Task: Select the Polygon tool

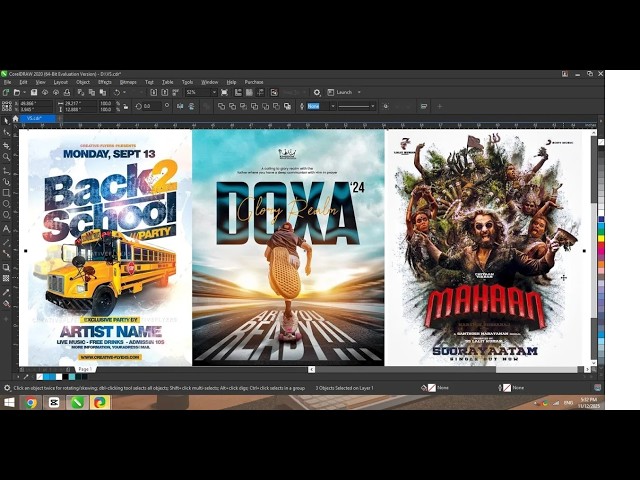Action: [6, 215]
